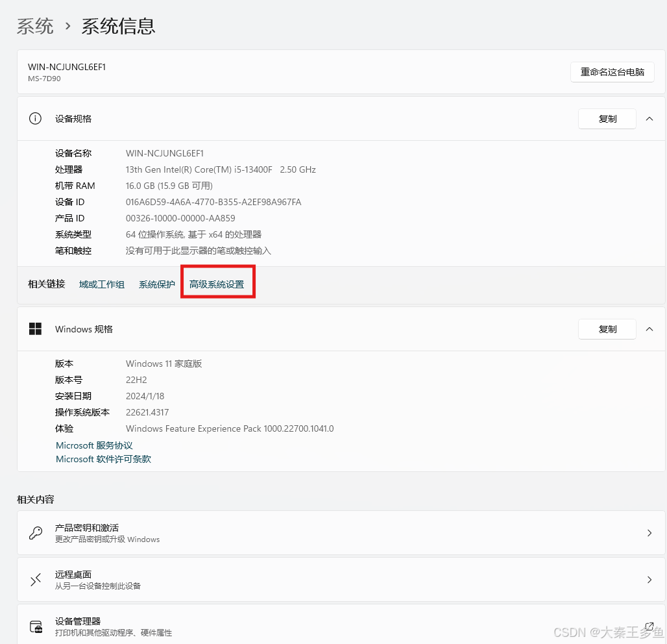The height and width of the screenshot is (644, 667).
Task: Click the Windows Feature Experience Pack text
Action: coord(230,428)
